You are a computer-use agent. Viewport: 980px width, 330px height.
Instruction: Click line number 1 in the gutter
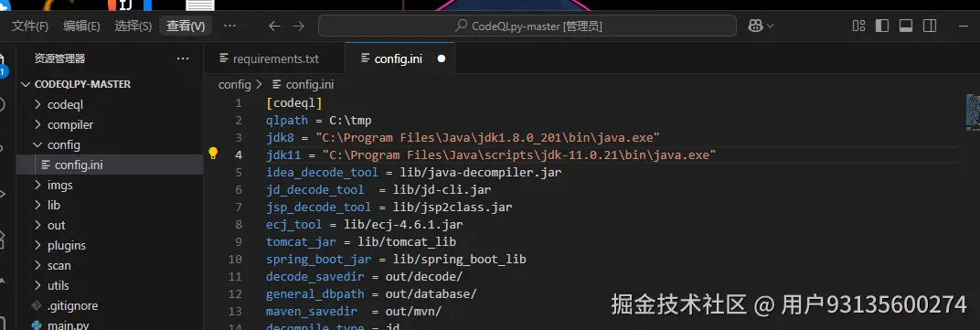pyautogui.click(x=238, y=103)
